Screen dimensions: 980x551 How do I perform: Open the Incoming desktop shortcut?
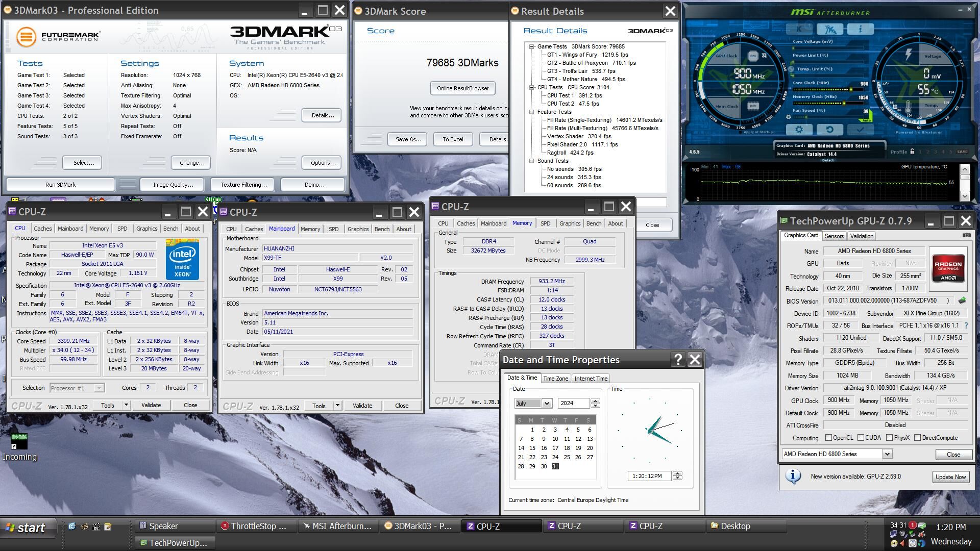(19, 447)
